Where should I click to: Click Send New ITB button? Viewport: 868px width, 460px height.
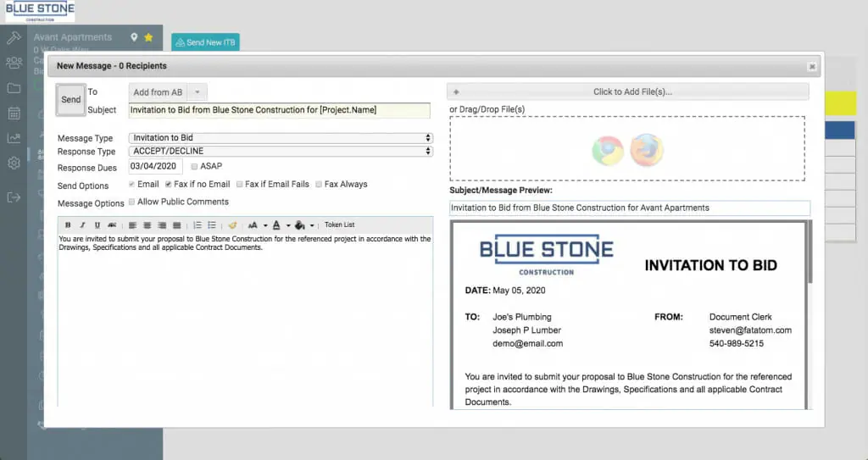click(205, 42)
